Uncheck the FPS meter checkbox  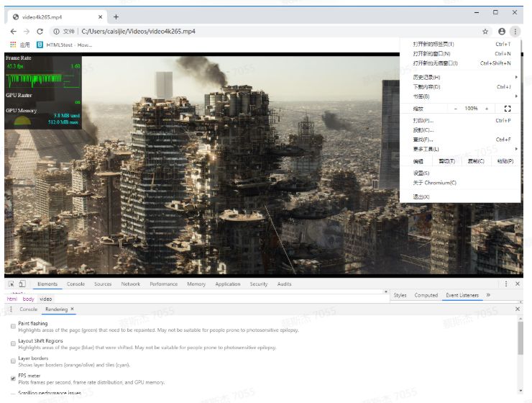13,379
